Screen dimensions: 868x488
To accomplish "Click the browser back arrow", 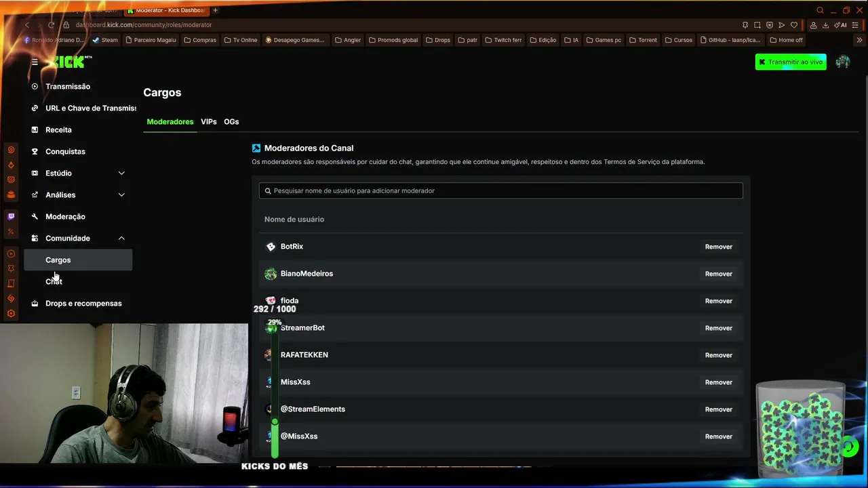I will tap(27, 25).
